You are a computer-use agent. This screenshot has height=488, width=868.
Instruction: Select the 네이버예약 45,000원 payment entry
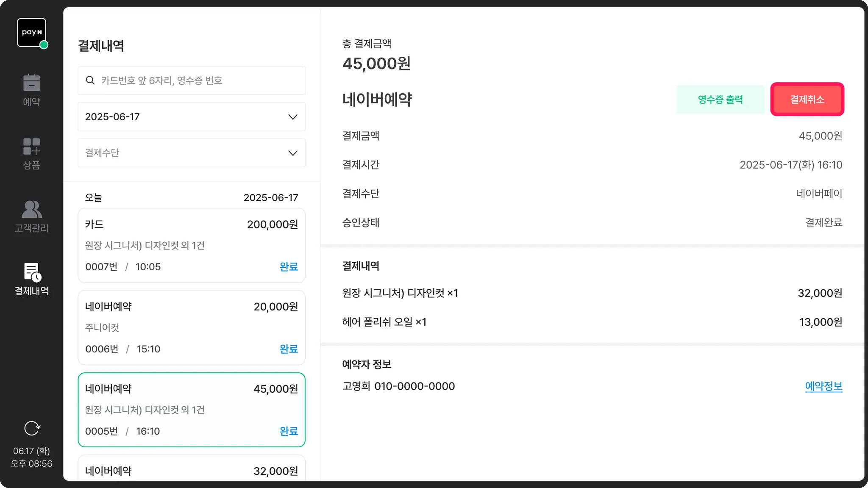coord(191,410)
